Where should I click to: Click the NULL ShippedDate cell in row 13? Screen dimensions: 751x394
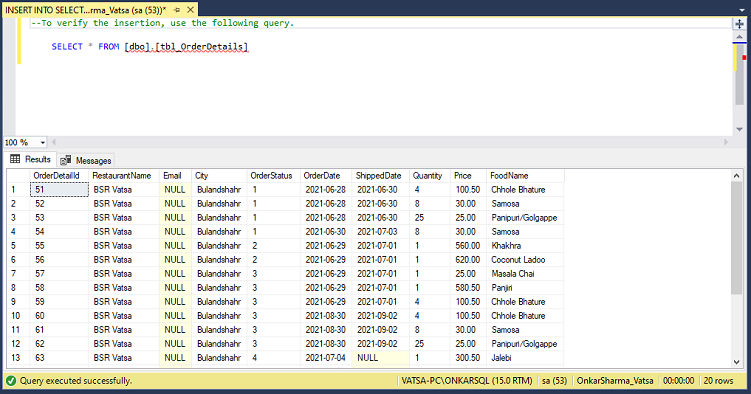[380, 358]
